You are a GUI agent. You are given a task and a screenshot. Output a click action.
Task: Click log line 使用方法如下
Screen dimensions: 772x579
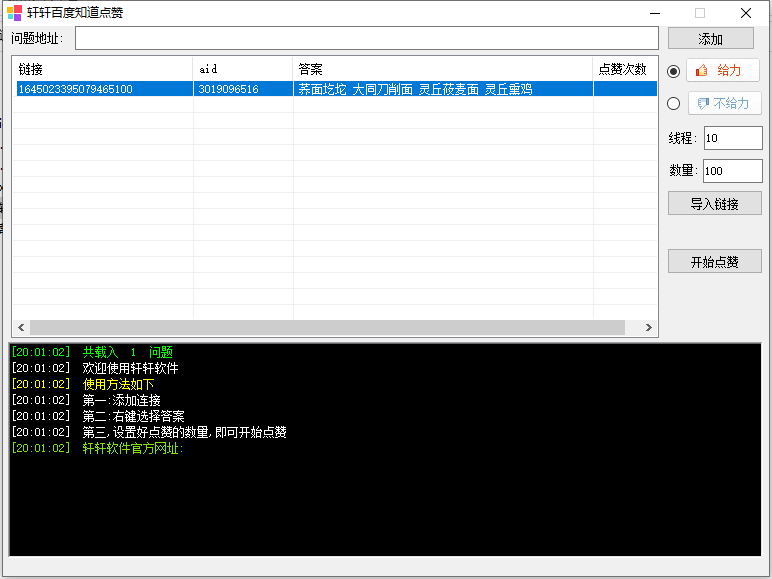pyautogui.click(x=83, y=384)
